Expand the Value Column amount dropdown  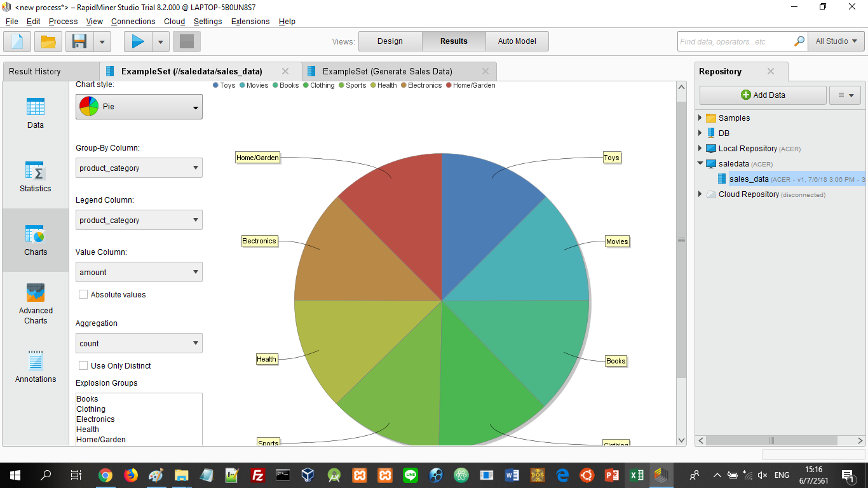coord(139,273)
